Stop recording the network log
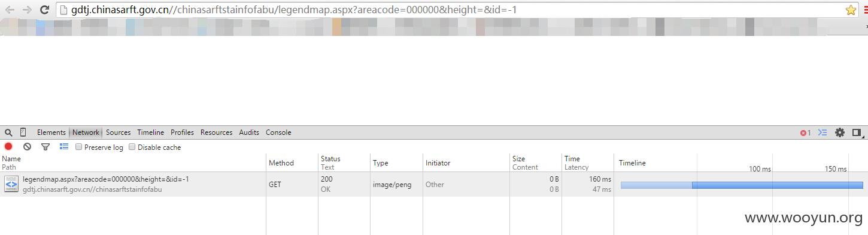 pos(8,147)
